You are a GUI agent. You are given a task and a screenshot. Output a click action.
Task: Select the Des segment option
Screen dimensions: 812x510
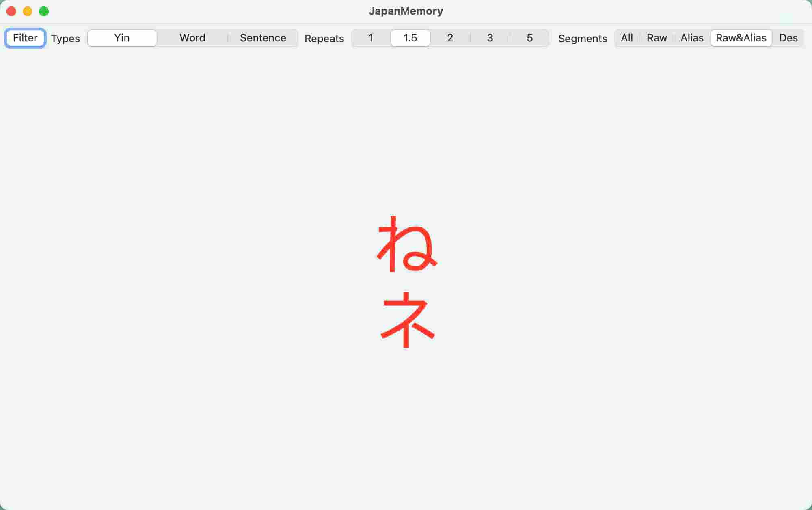pos(788,38)
